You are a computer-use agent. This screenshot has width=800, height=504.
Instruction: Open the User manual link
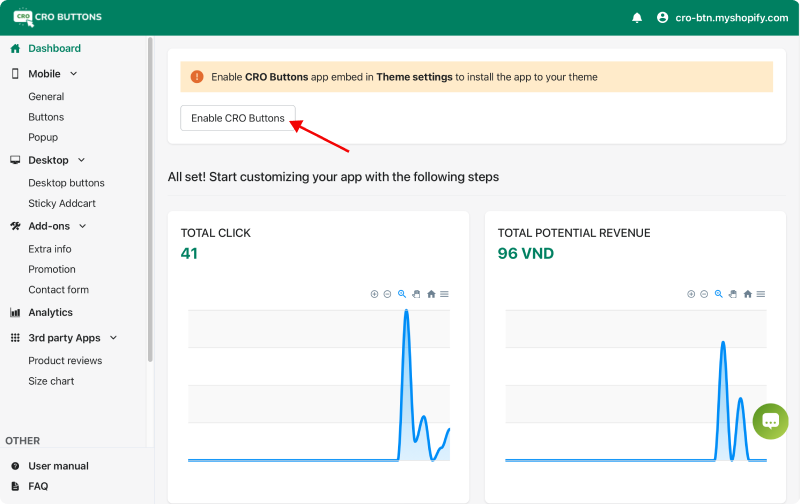(58, 466)
